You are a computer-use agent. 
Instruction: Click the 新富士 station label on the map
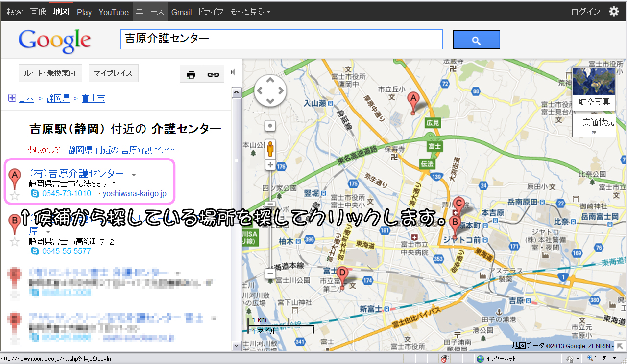(371, 309)
